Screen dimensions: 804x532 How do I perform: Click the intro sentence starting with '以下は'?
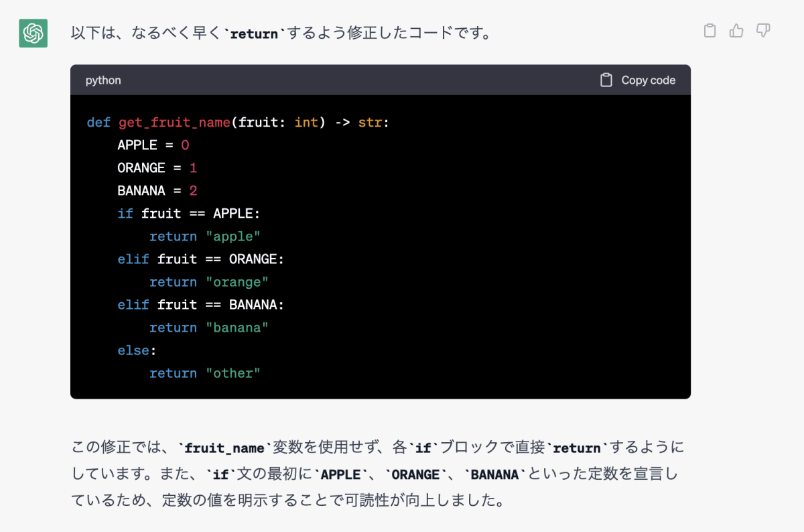pyautogui.click(x=281, y=32)
